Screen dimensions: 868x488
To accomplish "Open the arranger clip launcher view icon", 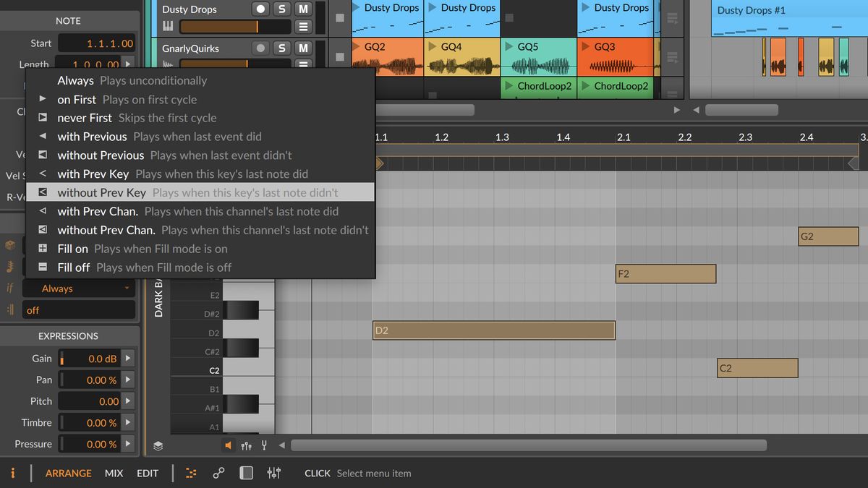I will click(x=191, y=473).
